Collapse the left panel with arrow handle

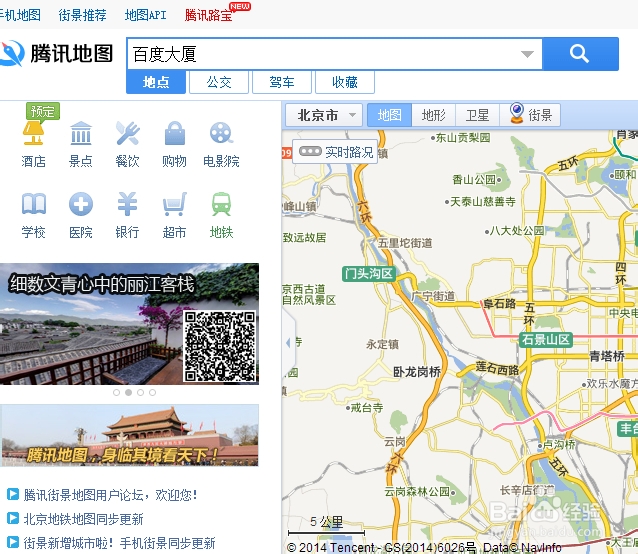pos(288,343)
